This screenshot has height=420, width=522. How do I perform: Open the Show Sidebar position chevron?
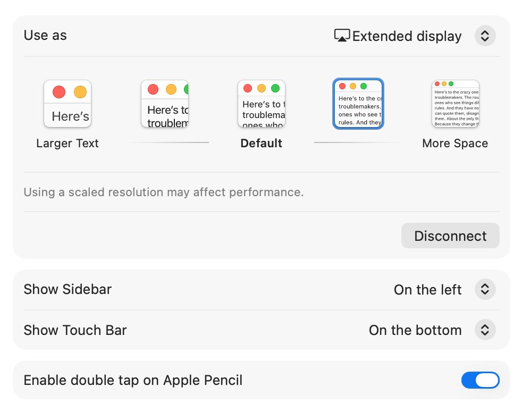pos(485,289)
